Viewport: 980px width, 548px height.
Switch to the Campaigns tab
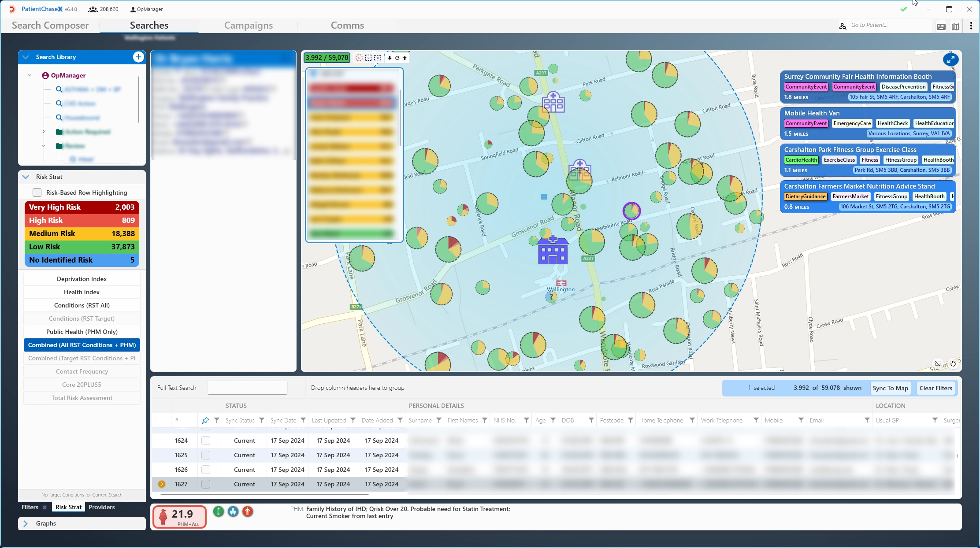(x=249, y=25)
